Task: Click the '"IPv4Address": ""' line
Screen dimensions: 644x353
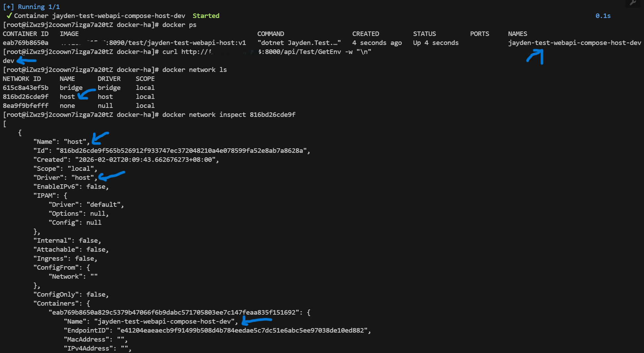Action: (97, 349)
